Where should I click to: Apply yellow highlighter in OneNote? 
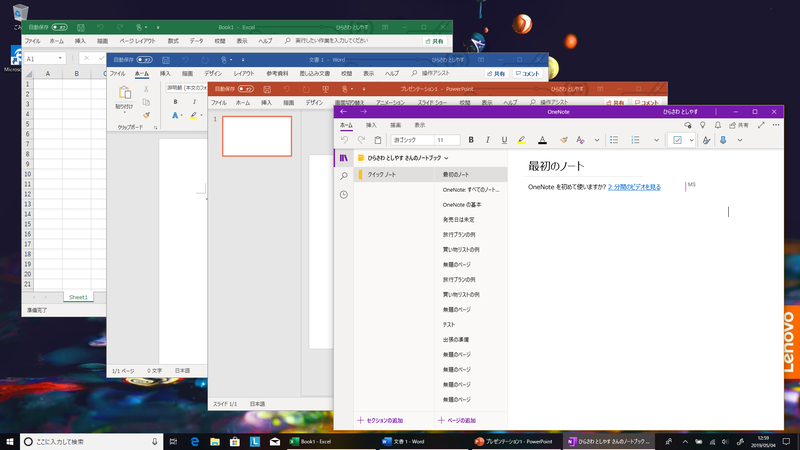tap(521, 140)
